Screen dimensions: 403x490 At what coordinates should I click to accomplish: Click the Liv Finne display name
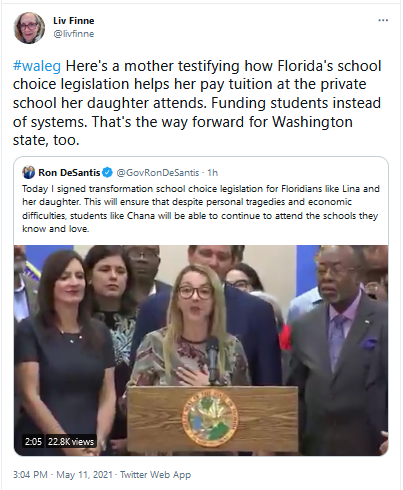(74, 21)
